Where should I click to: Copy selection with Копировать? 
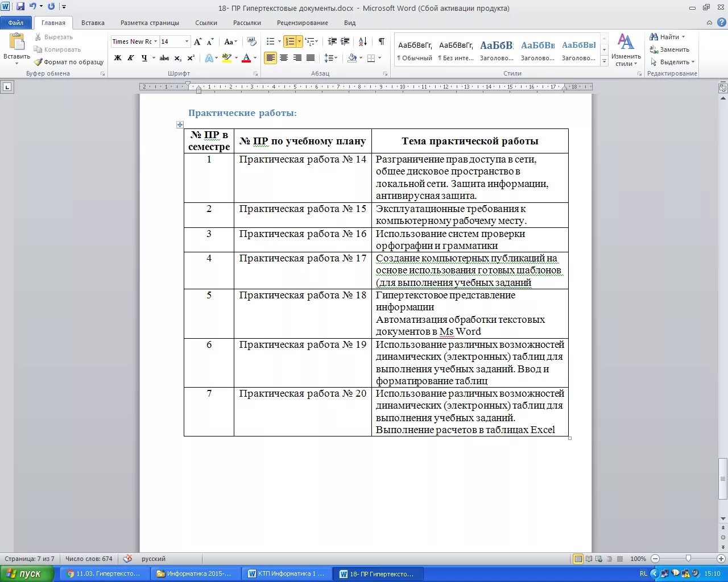[57, 49]
